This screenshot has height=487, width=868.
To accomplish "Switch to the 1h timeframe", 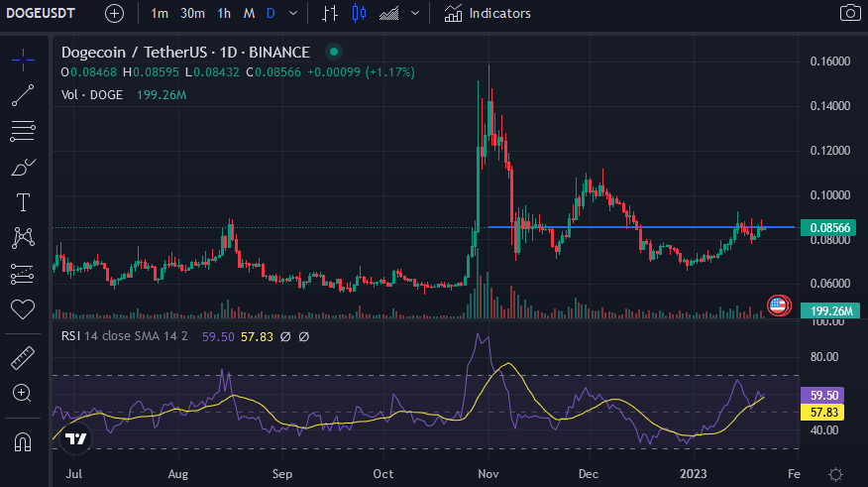I will 224,14.
